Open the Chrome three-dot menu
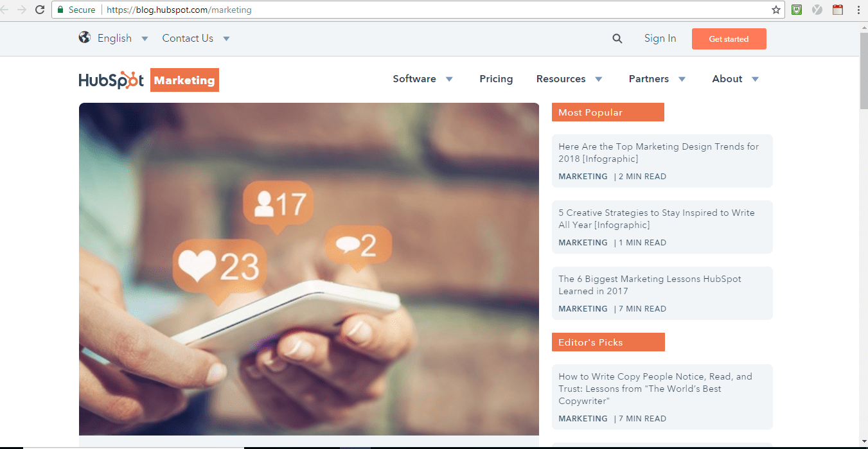 pyautogui.click(x=858, y=10)
